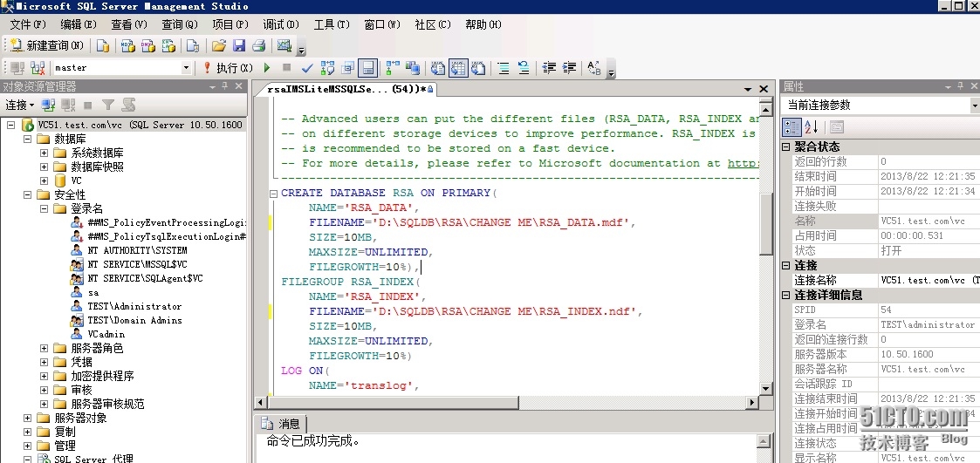This screenshot has width=980, height=463.
Task: Expand the 服务器对象 folder
Action: 28,418
